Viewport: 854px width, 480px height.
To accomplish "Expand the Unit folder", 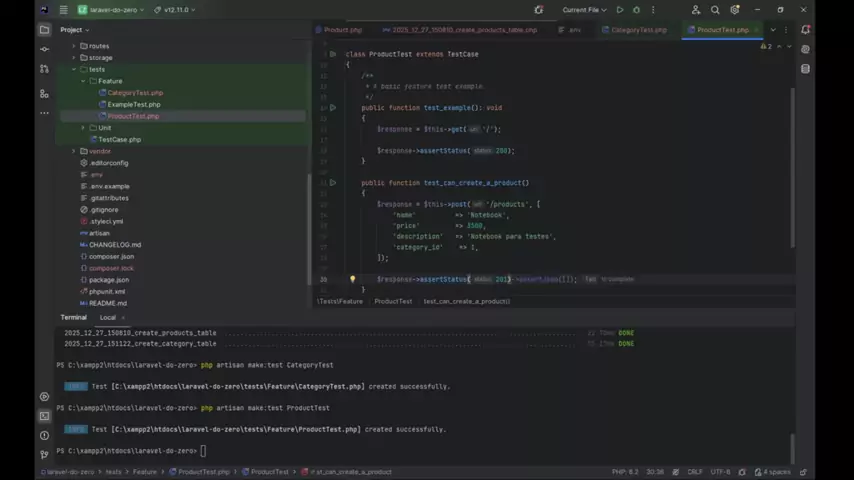I will [84, 128].
